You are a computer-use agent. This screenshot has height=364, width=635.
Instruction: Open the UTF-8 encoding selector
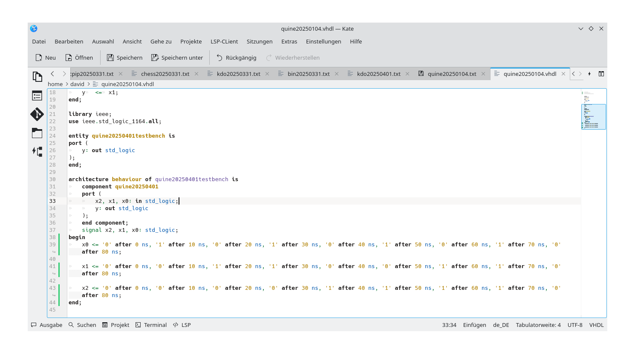click(574, 325)
